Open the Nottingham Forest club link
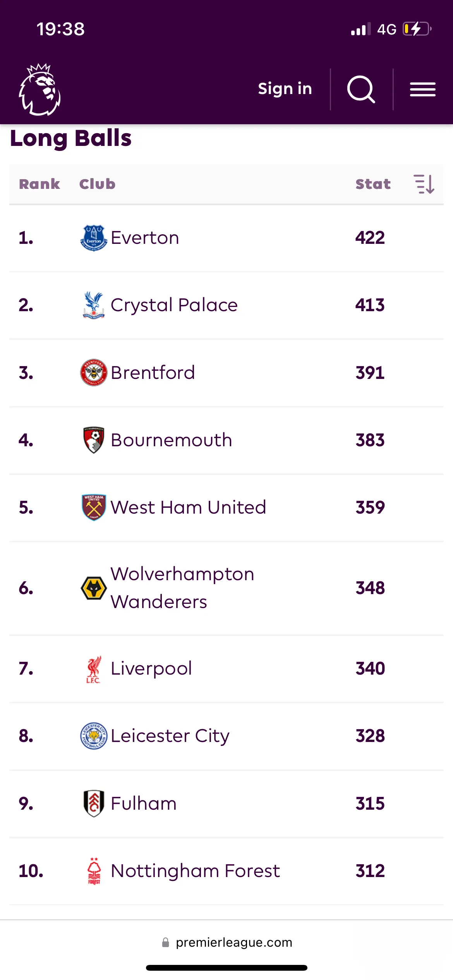 click(195, 871)
